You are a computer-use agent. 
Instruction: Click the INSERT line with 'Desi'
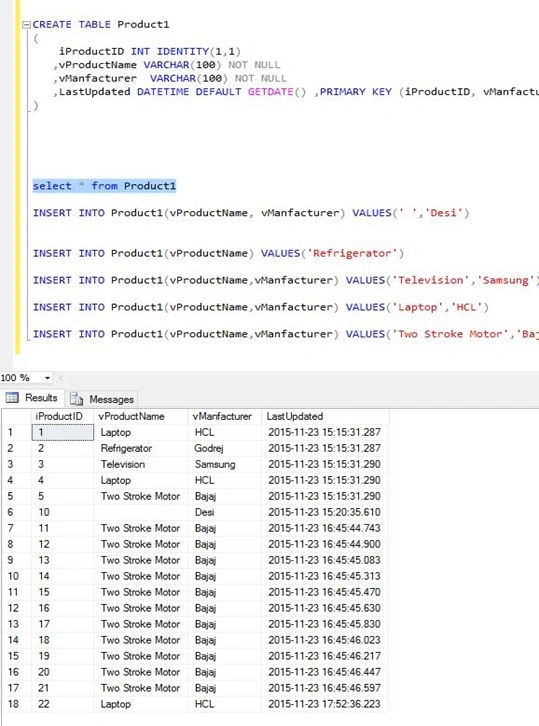251,213
